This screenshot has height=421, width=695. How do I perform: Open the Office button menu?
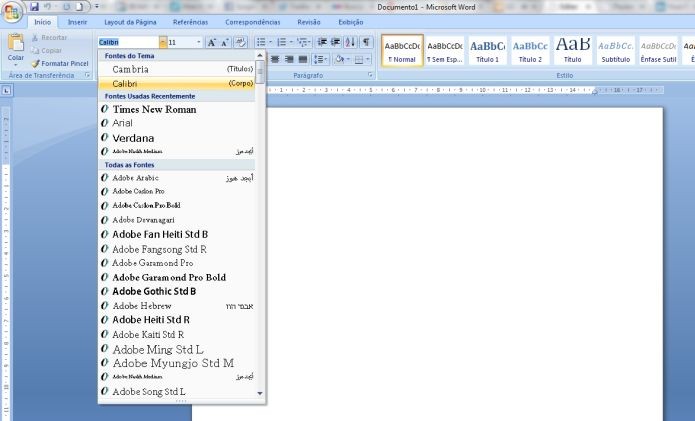12,12
